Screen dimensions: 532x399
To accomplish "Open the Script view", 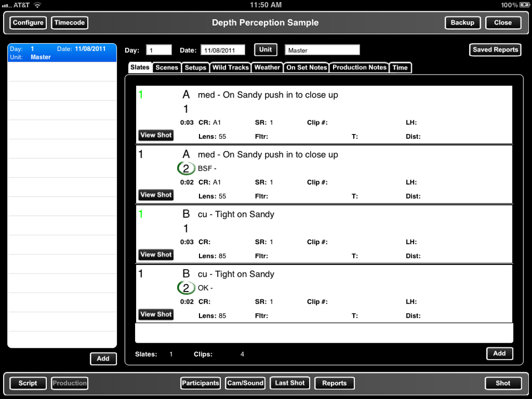I will click(x=28, y=384).
